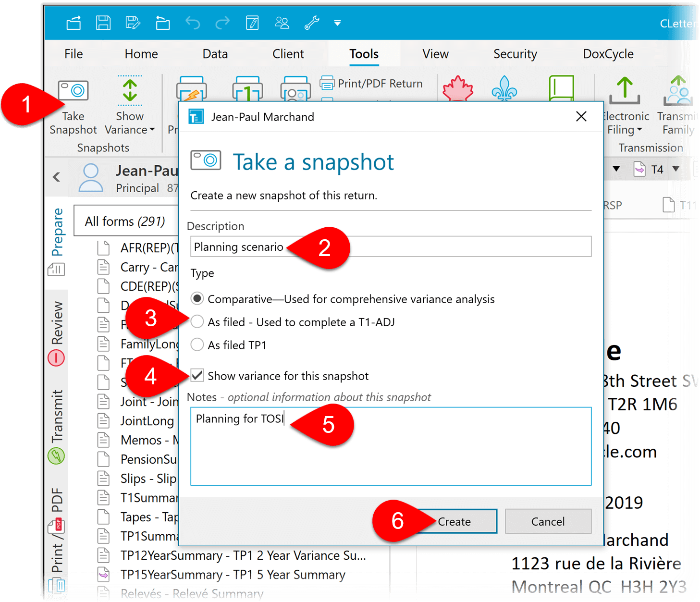Click the Redo arrow

point(222,23)
